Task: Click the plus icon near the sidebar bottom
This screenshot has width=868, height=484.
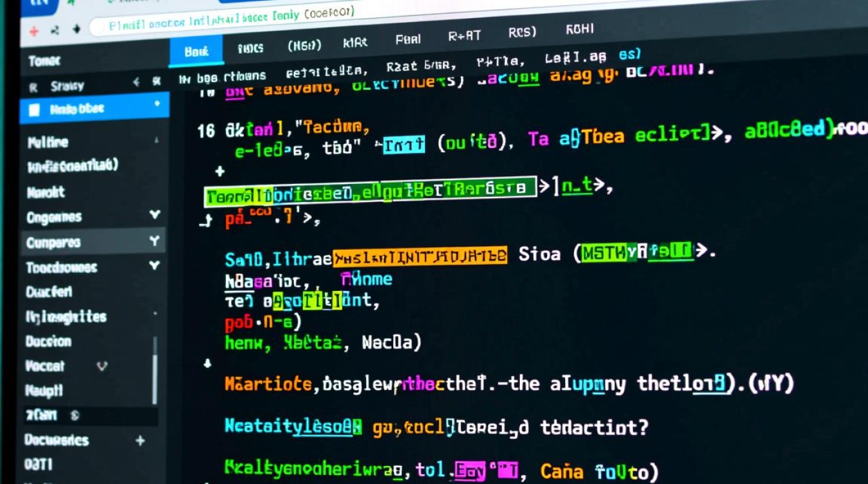Action: click(x=140, y=440)
